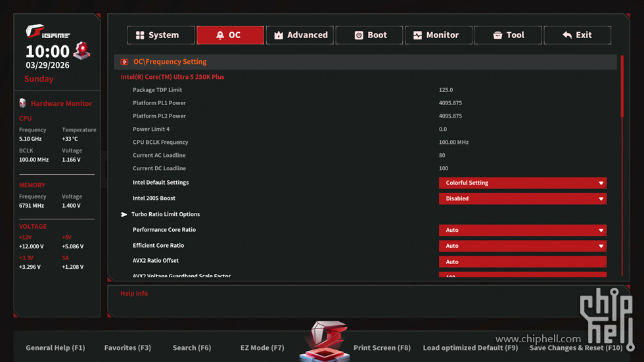644x362 pixels.
Task: Click the OC rocket icon
Action: (x=220, y=35)
